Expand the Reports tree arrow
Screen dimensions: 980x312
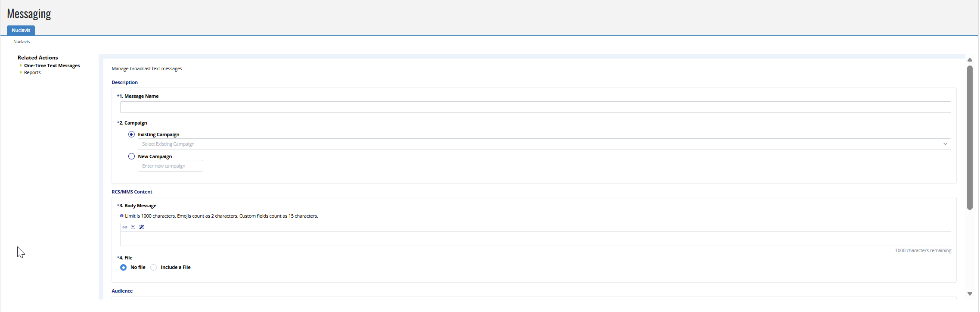(21, 72)
